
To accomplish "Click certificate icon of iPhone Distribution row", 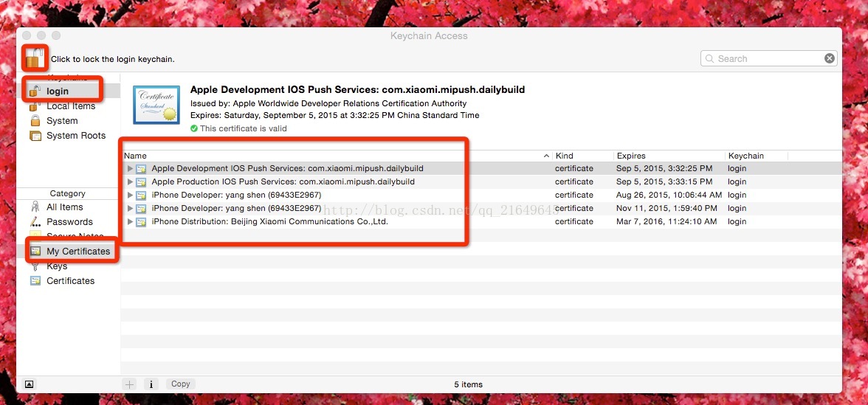I will click(x=141, y=221).
